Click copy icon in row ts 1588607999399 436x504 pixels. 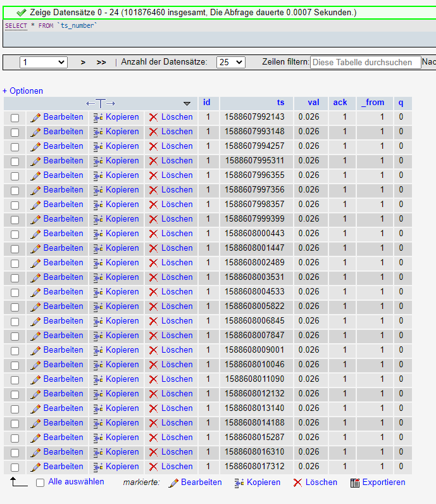tap(98, 220)
